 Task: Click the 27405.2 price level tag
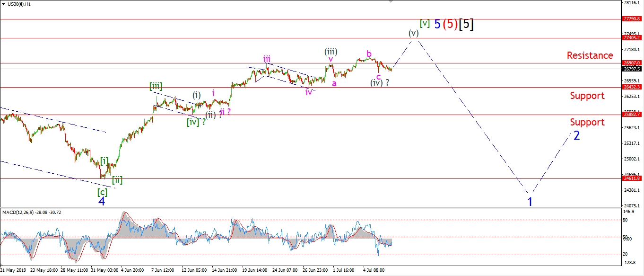tap(632, 37)
